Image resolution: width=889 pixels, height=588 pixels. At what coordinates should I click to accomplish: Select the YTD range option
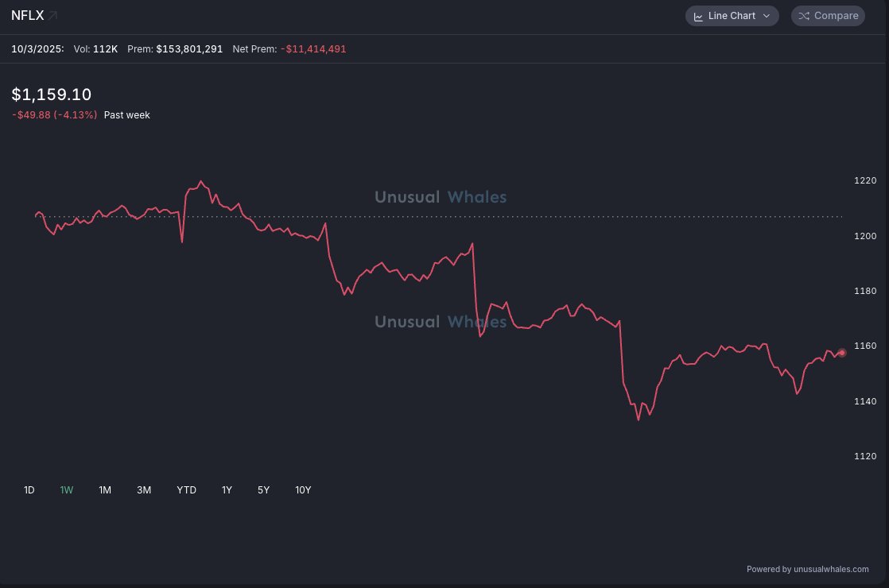point(186,490)
